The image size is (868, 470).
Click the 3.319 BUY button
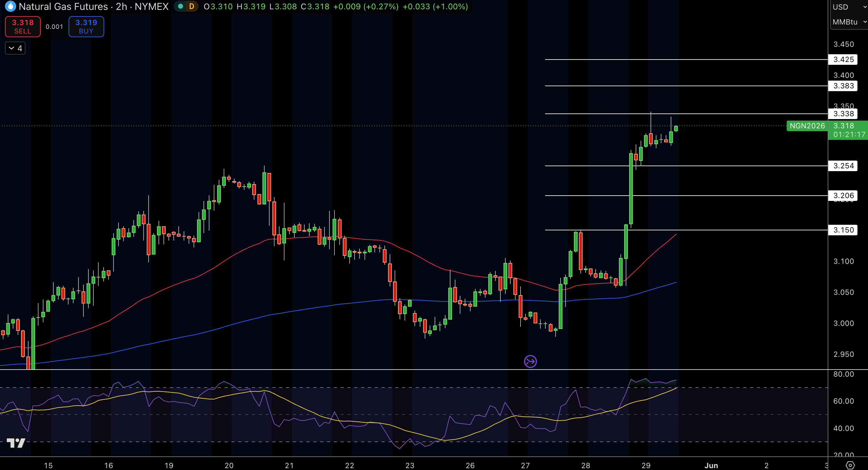click(x=86, y=27)
